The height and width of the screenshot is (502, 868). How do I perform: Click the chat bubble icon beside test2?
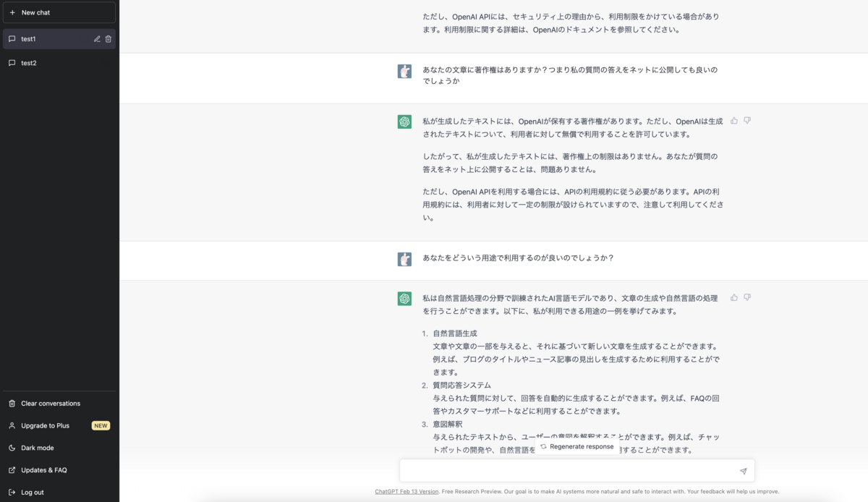point(12,63)
